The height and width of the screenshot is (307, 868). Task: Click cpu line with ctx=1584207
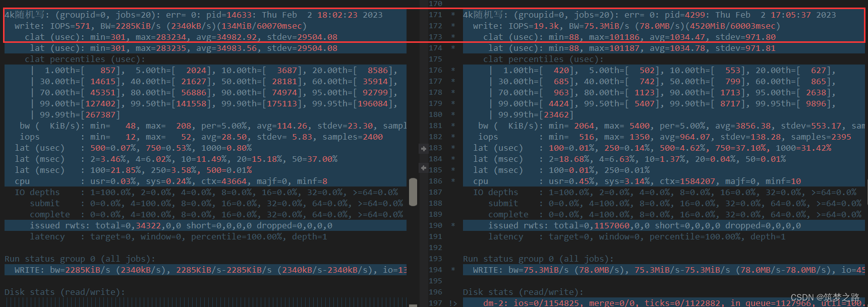coord(637,181)
